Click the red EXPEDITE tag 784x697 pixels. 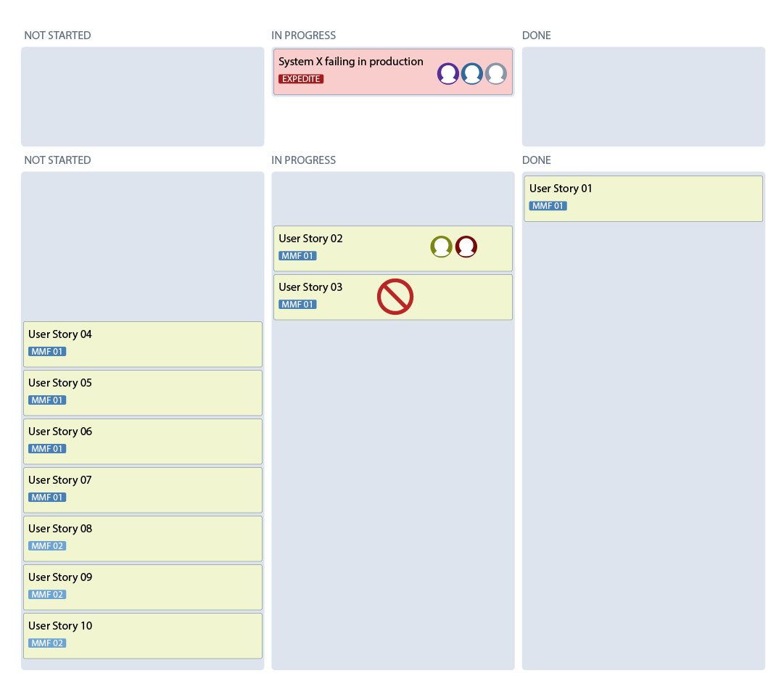301,79
